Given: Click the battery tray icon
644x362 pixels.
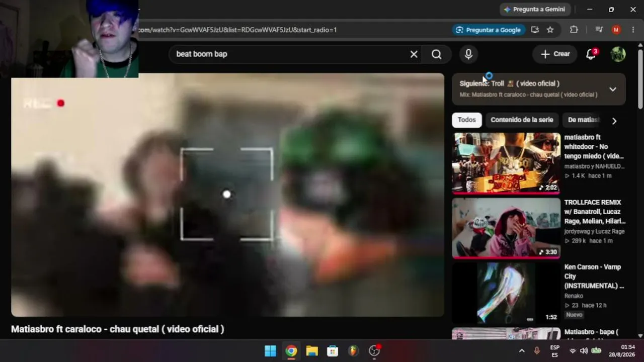Looking at the screenshot, I should (x=596, y=351).
